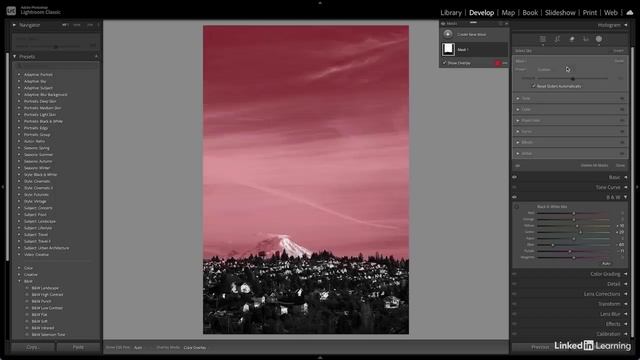This screenshot has width=640, height=360.
Task: Click the Previous button
Action: 540,347
